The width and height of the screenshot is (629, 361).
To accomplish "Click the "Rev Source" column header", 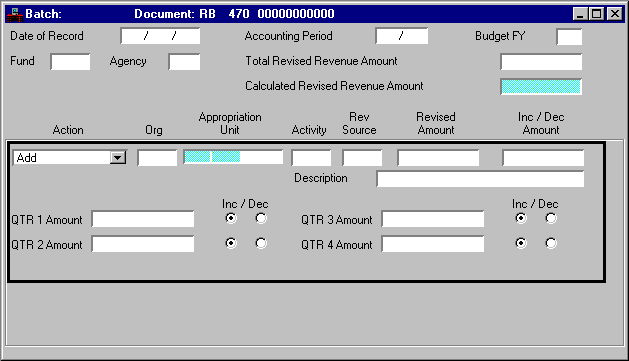I will pos(359,124).
